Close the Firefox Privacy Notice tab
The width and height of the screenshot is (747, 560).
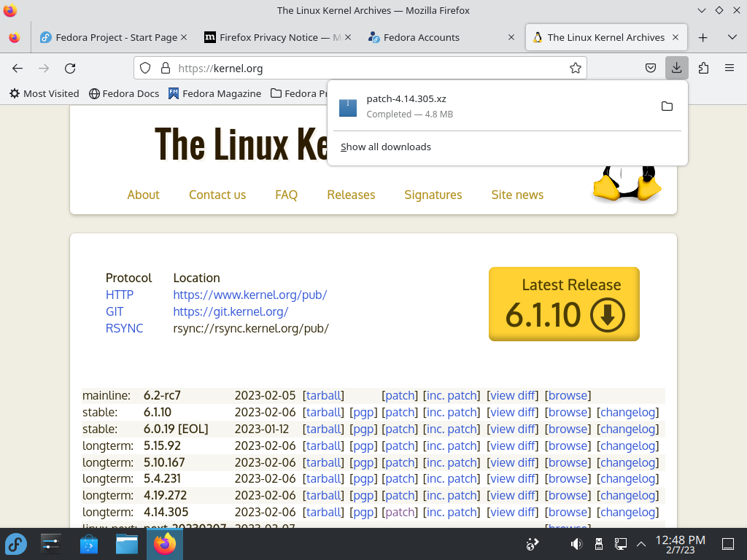click(x=348, y=37)
